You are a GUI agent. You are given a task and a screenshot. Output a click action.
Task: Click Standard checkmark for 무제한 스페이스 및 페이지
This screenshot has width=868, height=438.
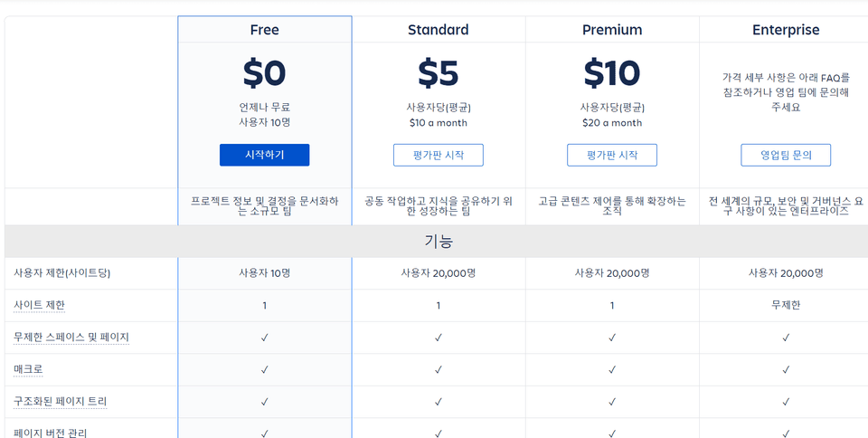pos(438,338)
